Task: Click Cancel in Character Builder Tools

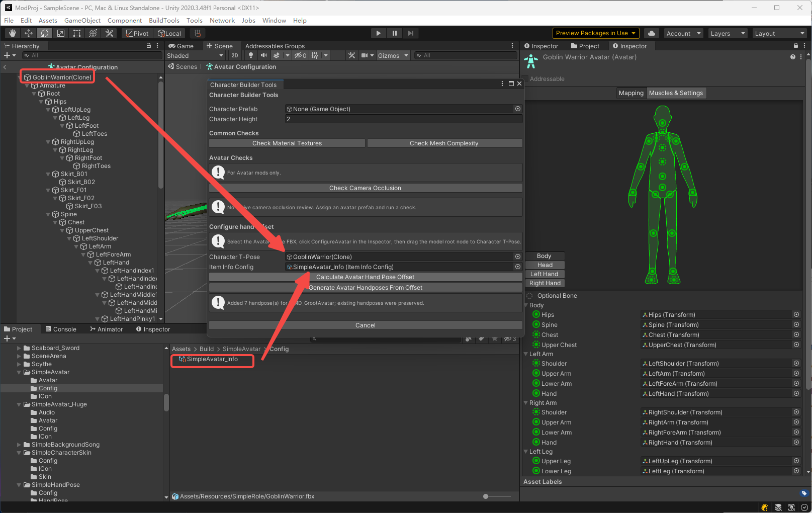Action: pyautogui.click(x=366, y=325)
